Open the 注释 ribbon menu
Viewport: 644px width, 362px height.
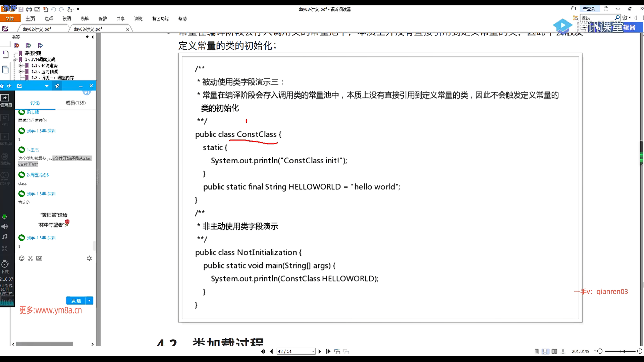click(49, 19)
